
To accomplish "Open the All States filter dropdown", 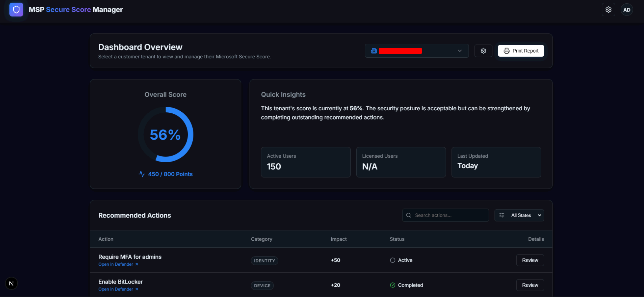I will (x=519, y=215).
